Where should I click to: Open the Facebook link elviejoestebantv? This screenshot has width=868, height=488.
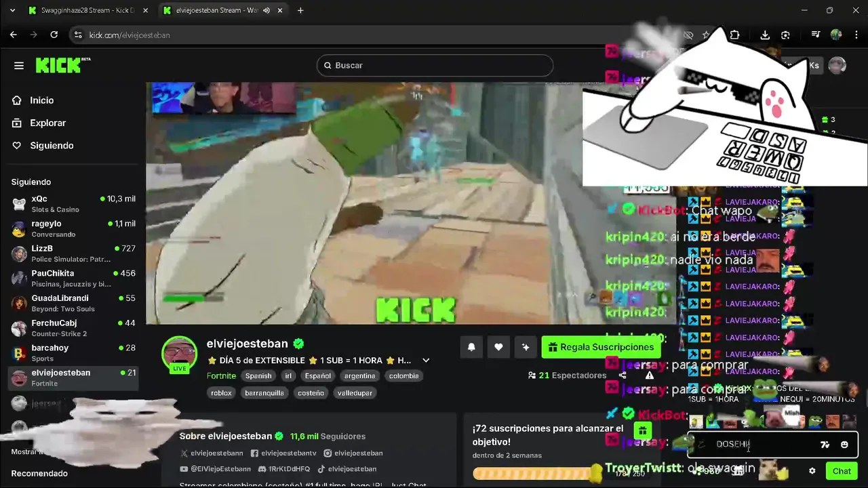(283, 453)
